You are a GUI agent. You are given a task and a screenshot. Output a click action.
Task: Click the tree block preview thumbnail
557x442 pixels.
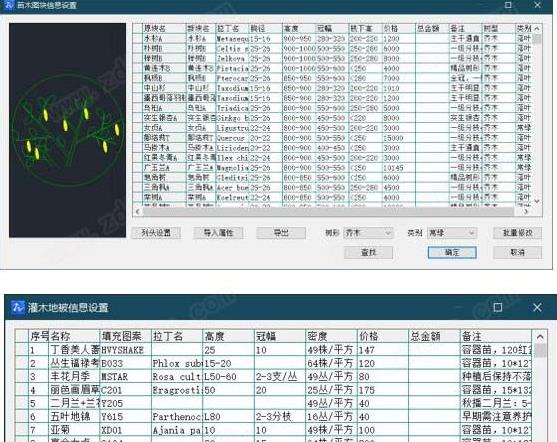coord(67,130)
